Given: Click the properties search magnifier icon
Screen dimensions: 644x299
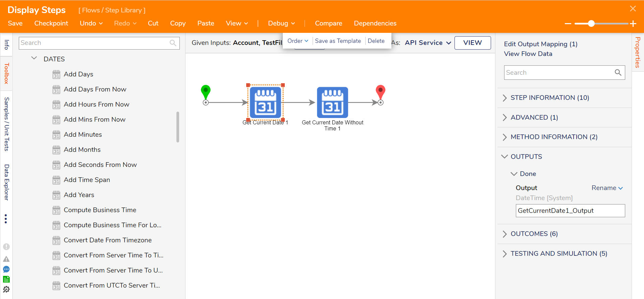Looking at the screenshot, I should click(618, 72).
